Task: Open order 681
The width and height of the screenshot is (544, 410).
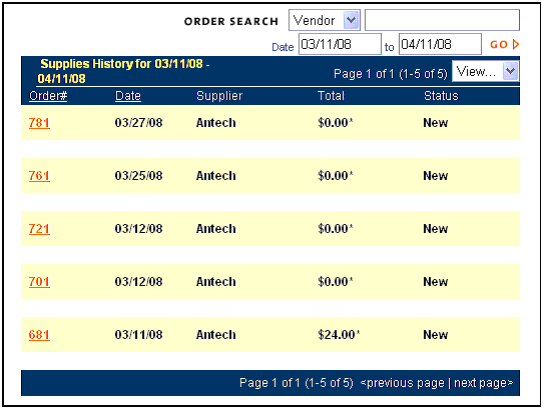Action: click(39, 335)
